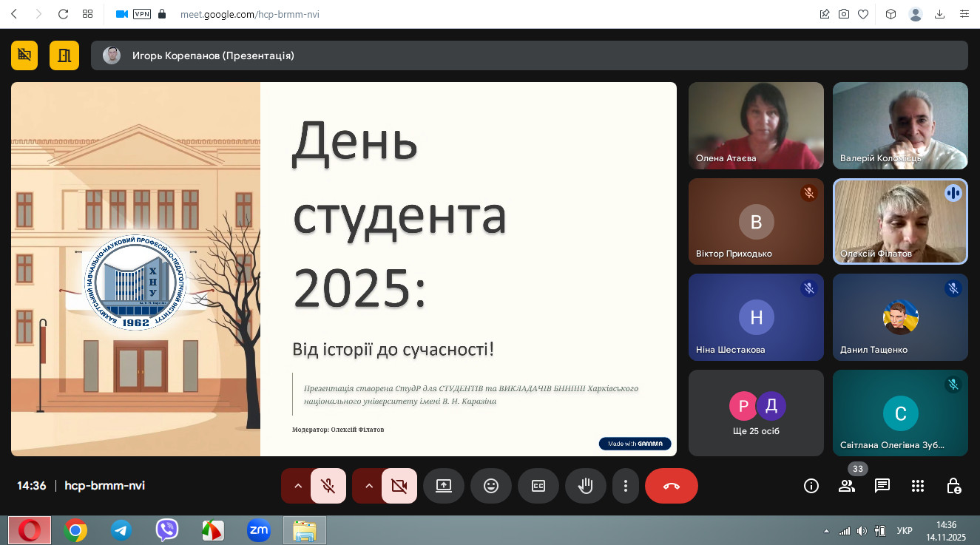The image size is (980, 545).
Task: Toggle the muted microphone button
Action: point(328,486)
